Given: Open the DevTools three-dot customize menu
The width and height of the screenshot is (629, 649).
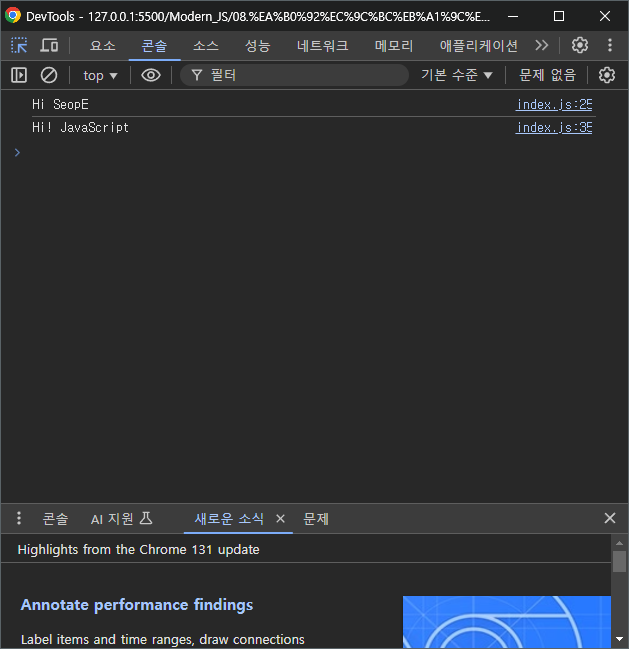Looking at the screenshot, I should point(610,45).
